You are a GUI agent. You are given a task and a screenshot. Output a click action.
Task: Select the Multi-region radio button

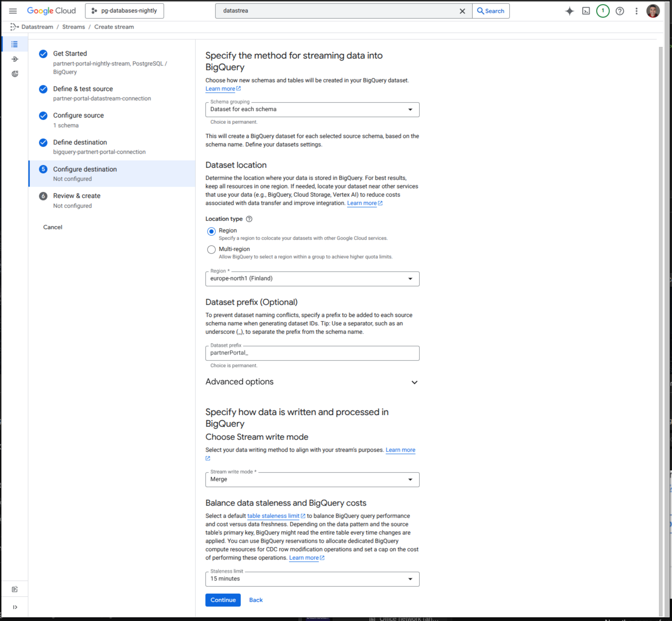[211, 250]
